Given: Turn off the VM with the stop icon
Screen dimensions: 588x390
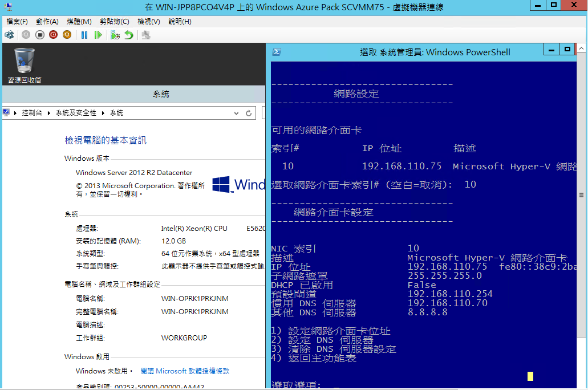Looking at the screenshot, I should (40, 35).
